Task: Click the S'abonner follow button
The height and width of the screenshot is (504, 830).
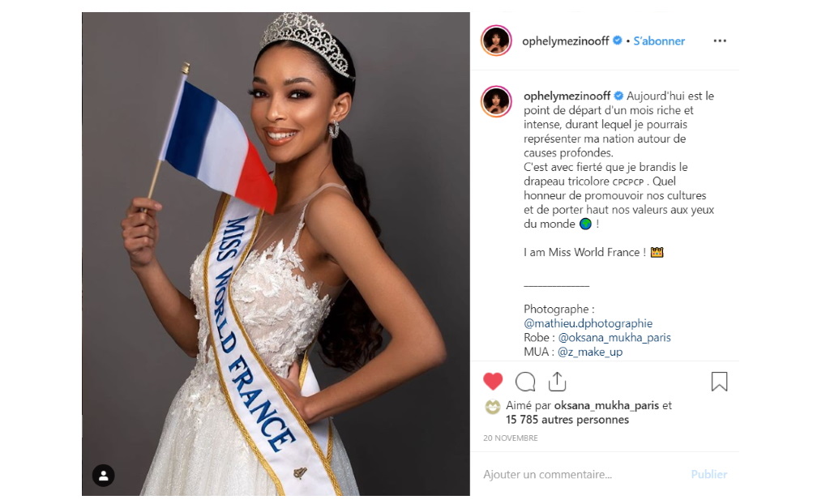Action: 659,41
